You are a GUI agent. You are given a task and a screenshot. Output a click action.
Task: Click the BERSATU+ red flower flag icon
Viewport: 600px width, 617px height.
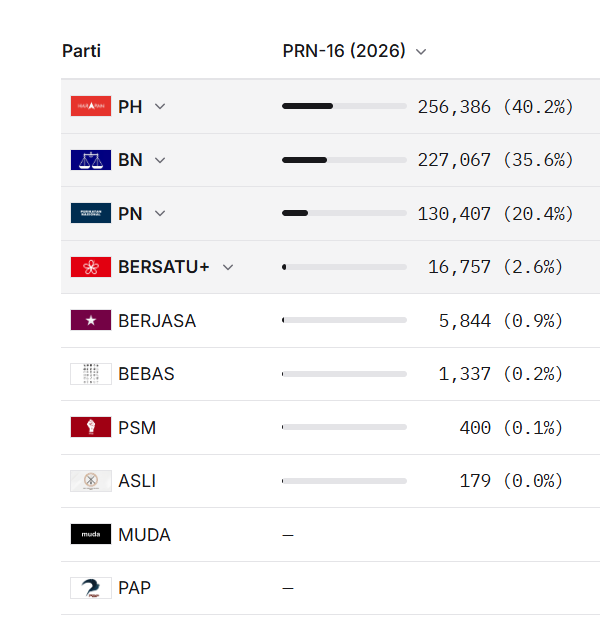[91, 267]
